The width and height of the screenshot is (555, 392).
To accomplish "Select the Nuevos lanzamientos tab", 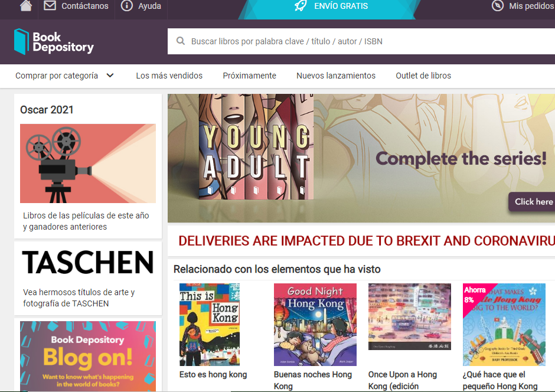I will [336, 76].
